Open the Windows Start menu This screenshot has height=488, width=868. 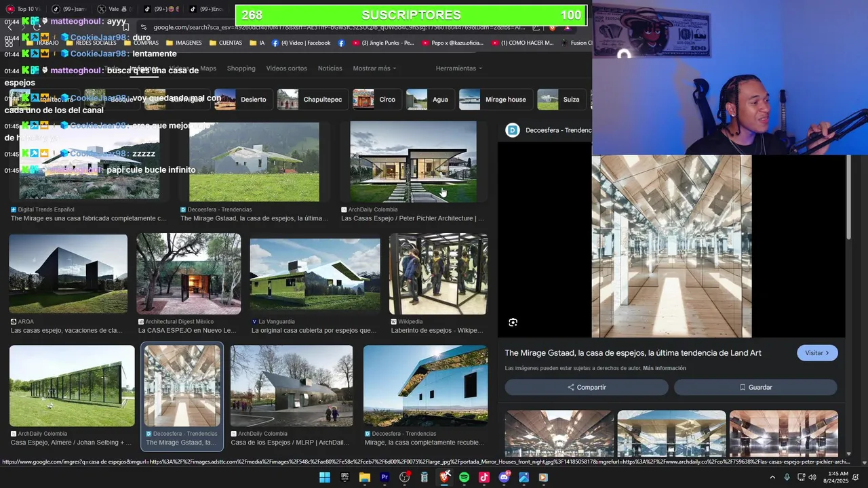click(x=325, y=477)
